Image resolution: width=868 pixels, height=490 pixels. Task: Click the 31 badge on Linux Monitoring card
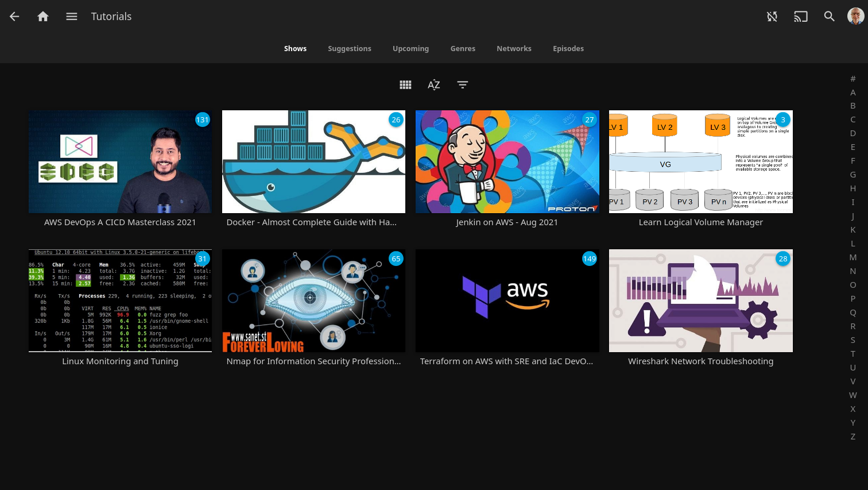203,259
